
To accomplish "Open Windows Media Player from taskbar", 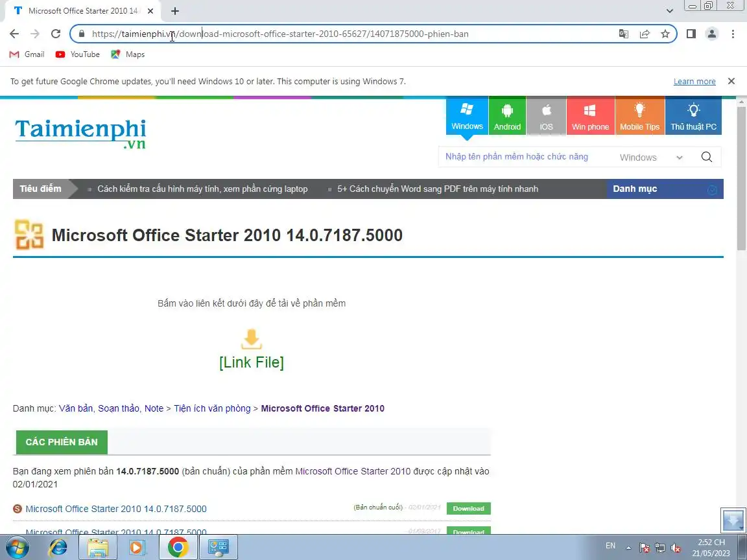I will click(x=136, y=547).
